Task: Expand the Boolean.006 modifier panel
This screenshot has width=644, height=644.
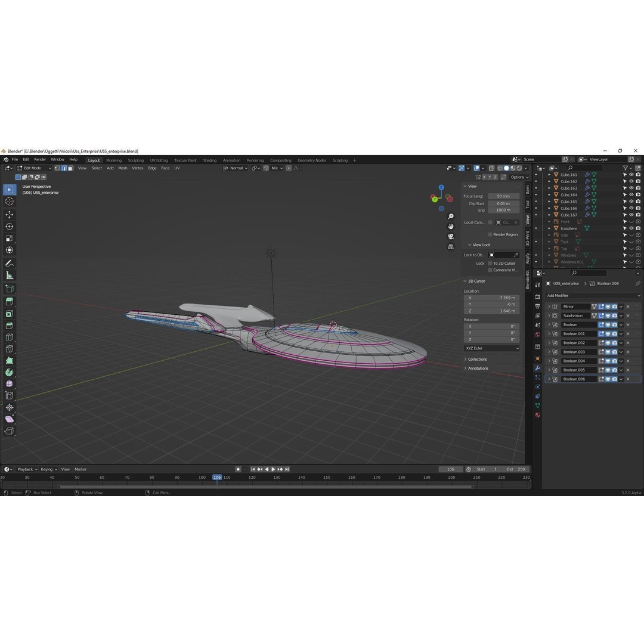Action: click(549, 379)
